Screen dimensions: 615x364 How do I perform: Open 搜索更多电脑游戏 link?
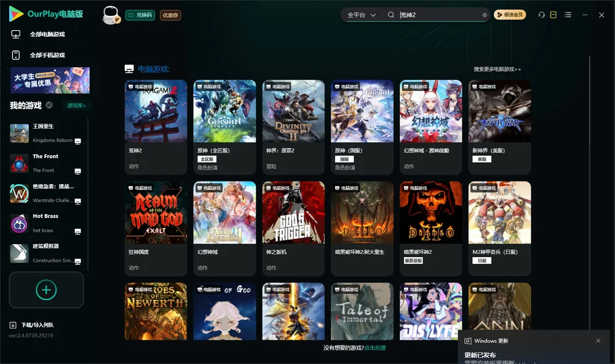pos(497,69)
